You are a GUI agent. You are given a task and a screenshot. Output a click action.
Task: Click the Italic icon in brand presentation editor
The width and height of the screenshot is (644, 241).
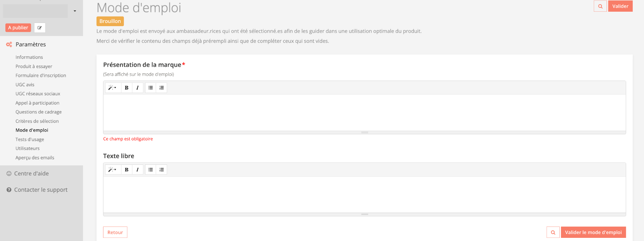(138, 88)
